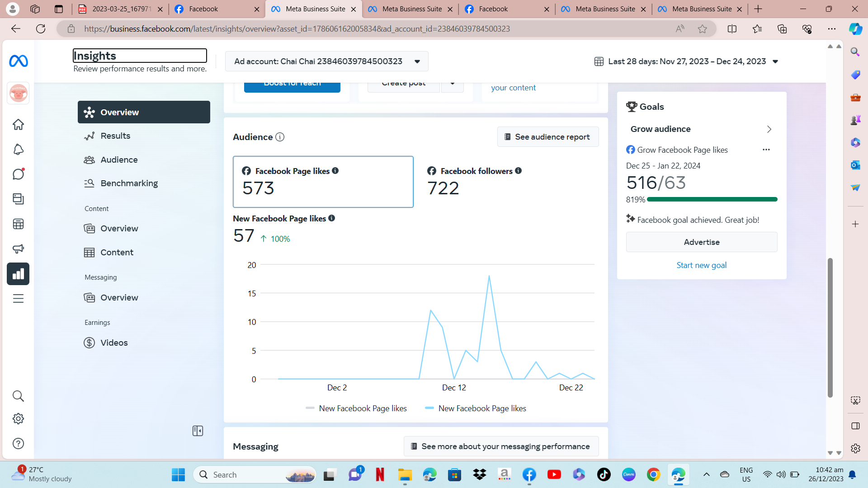Select the Facebook followers card
868x488 pixels.
[509, 182]
